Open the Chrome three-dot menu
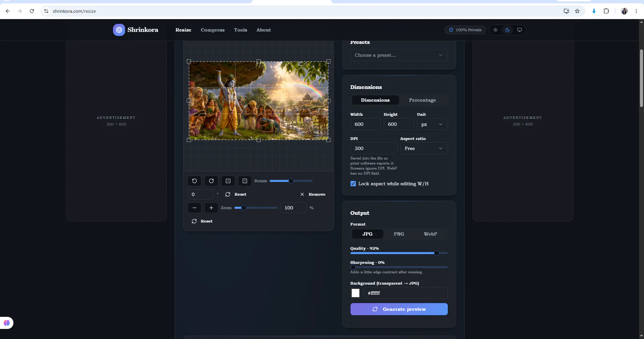 [x=636, y=11]
